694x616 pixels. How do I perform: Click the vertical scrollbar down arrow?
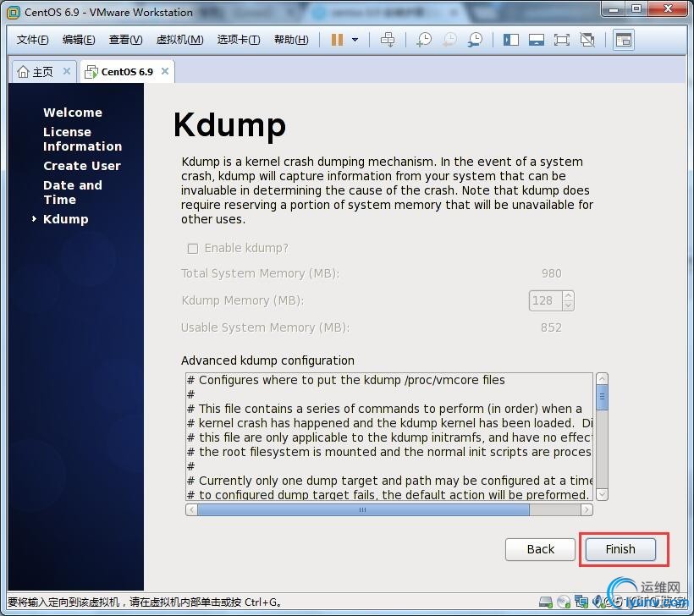click(602, 494)
